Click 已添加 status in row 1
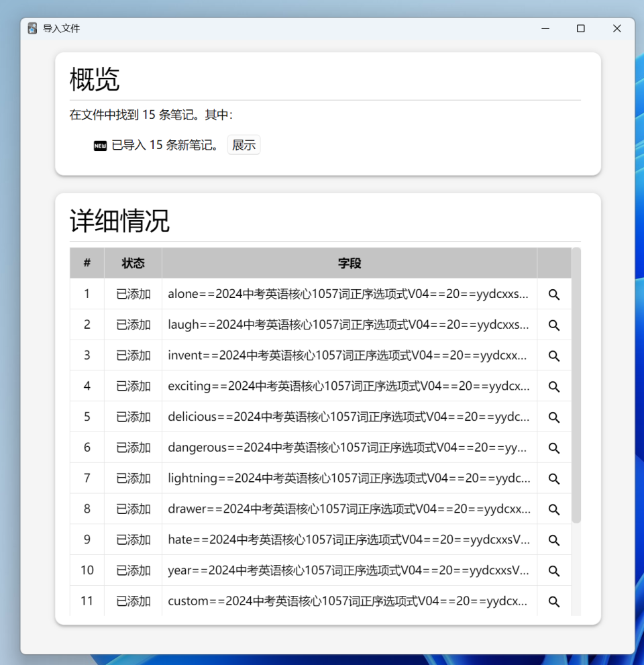This screenshot has width=644, height=665. pyautogui.click(x=133, y=294)
